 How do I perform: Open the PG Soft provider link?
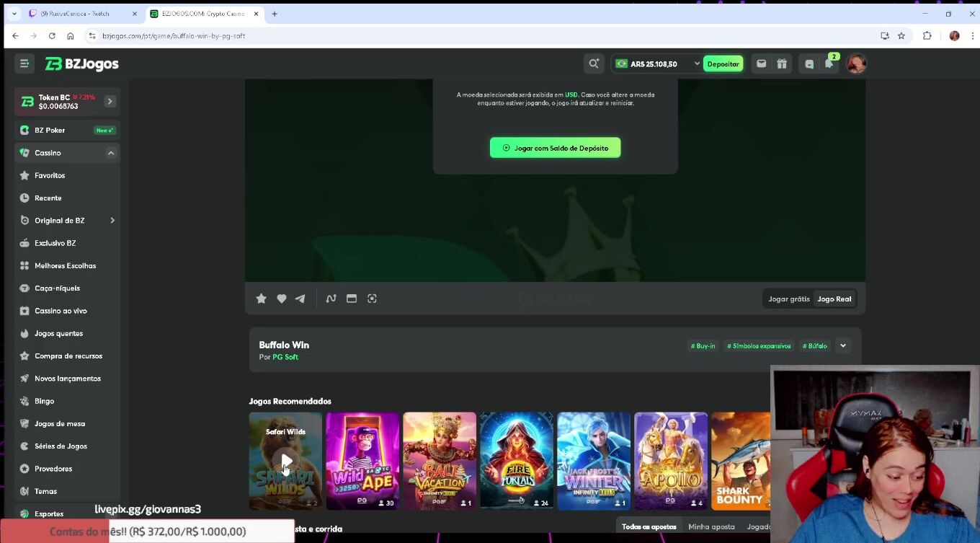(x=285, y=357)
